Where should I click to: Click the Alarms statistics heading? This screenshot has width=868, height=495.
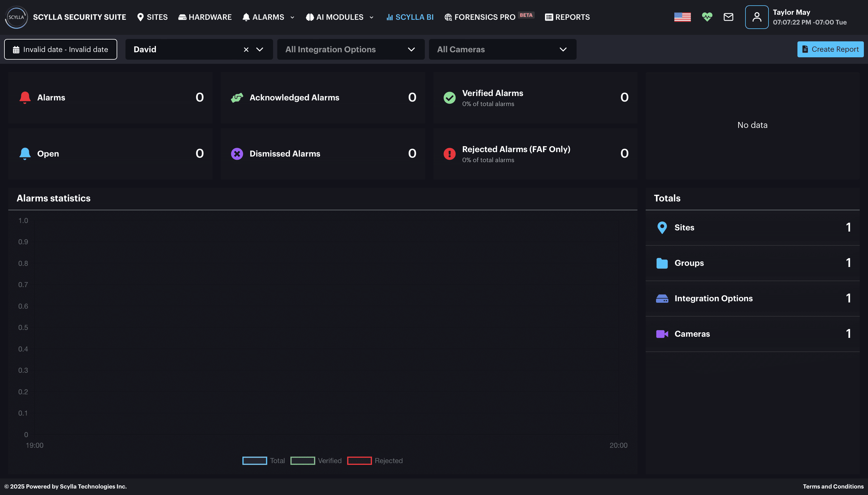(x=53, y=198)
